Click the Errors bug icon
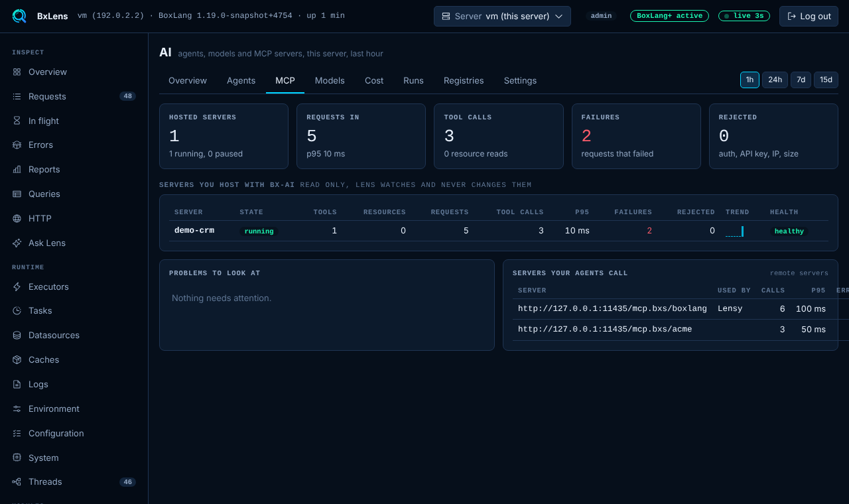Viewport: 849px width, 504px height. tap(17, 145)
